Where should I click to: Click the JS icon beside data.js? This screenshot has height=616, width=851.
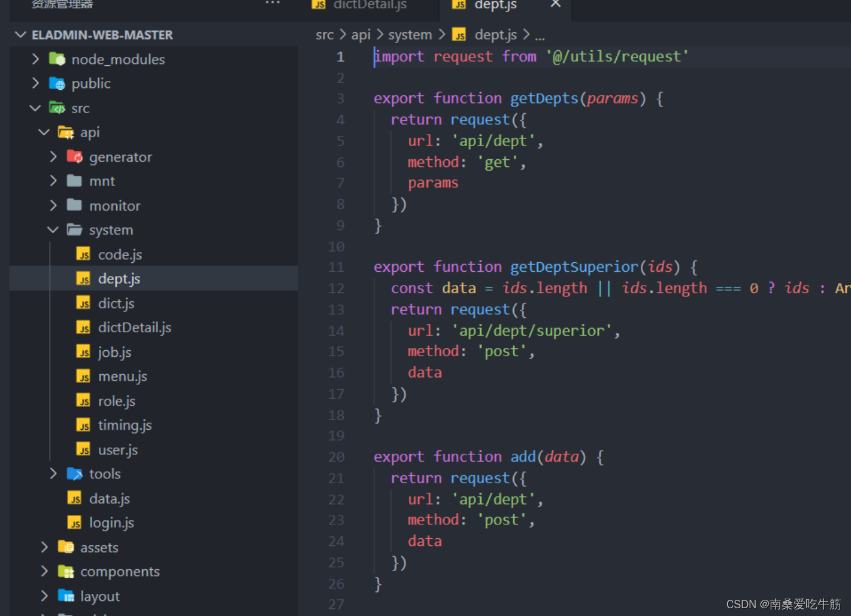pos(74,499)
